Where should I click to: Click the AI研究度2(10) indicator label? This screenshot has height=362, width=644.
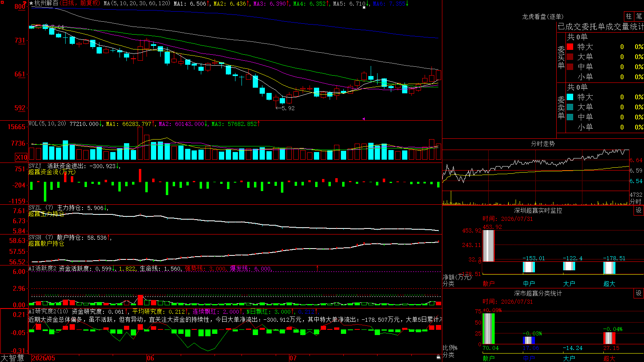[x=48, y=311]
